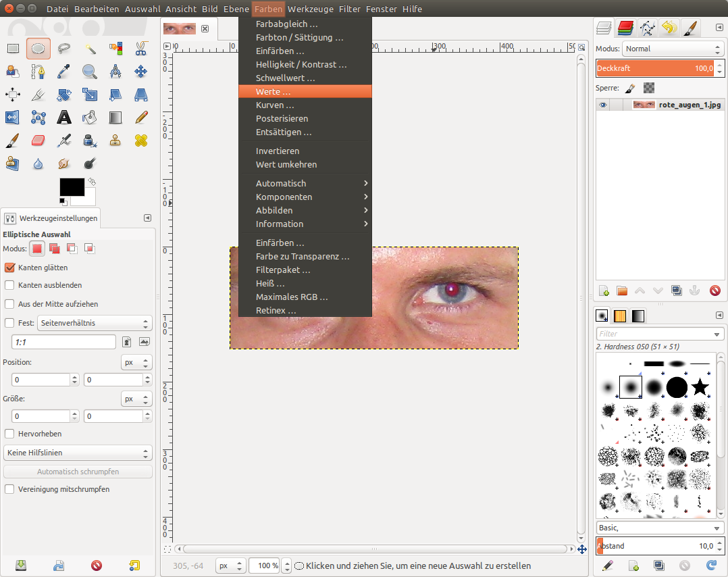The image size is (728, 577).
Task: Open the Seitenverhältnis dropdown
Action: coord(95,323)
